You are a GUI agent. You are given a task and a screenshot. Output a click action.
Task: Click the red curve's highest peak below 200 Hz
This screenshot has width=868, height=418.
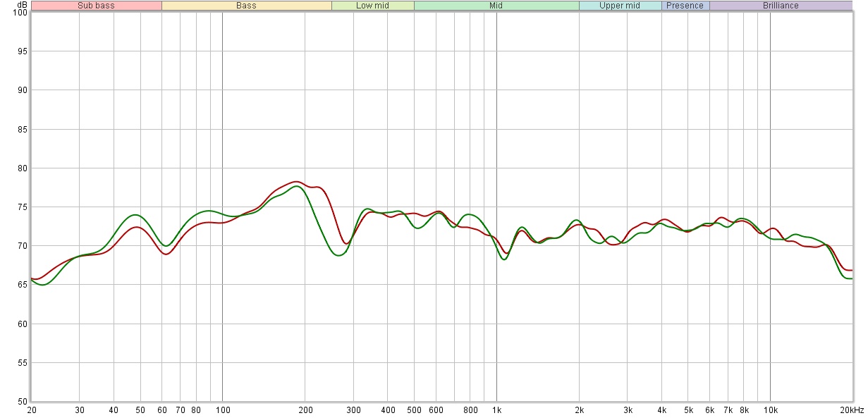pyautogui.click(x=296, y=182)
